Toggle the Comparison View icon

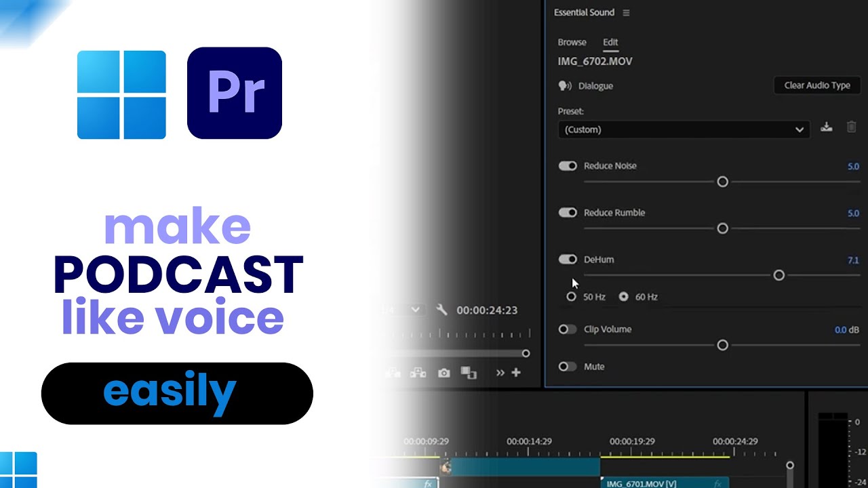(469, 373)
